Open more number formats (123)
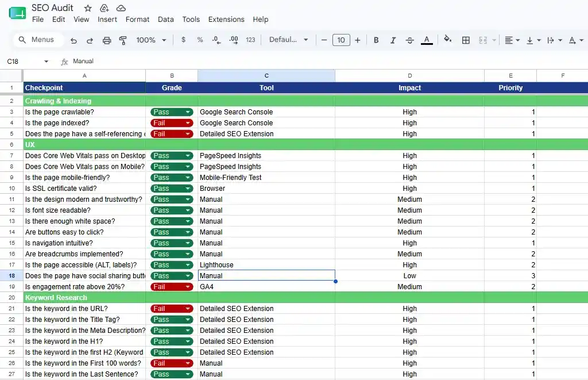This screenshot has width=588, height=380. pyautogui.click(x=250, y=40)
